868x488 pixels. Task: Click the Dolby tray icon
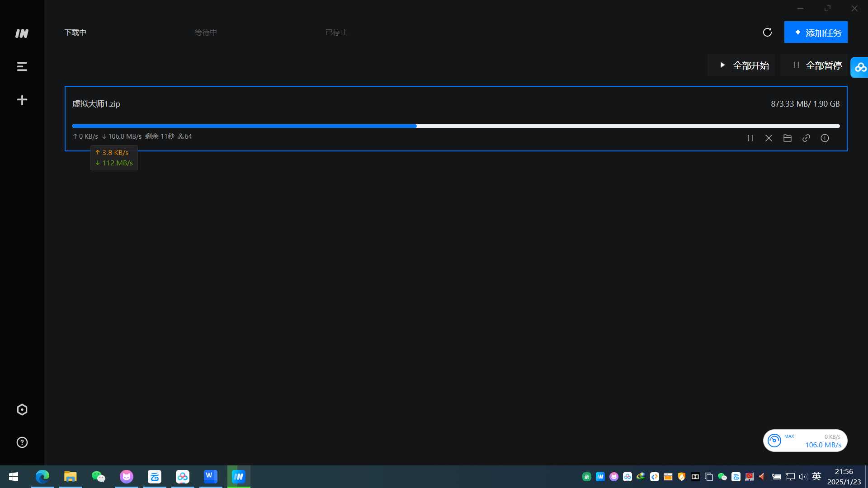pyautogui.click(x=695, y=477)
